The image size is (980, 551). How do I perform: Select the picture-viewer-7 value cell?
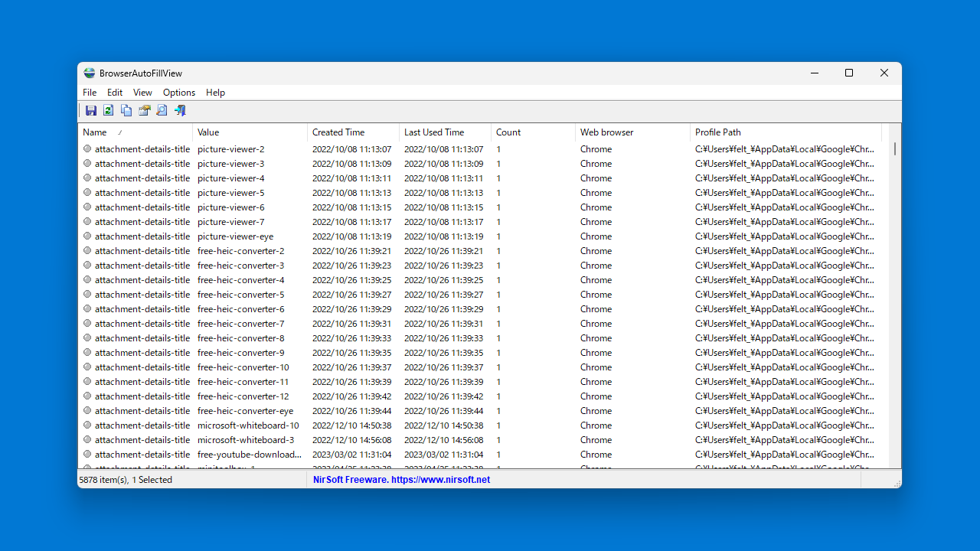pos(230,222)
